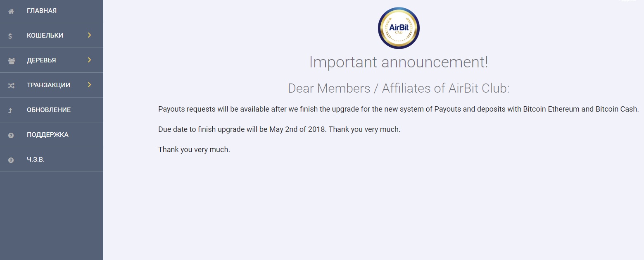Expand the ДЕРЕВЬЯ submenu chevron

(x=89, y=60)
